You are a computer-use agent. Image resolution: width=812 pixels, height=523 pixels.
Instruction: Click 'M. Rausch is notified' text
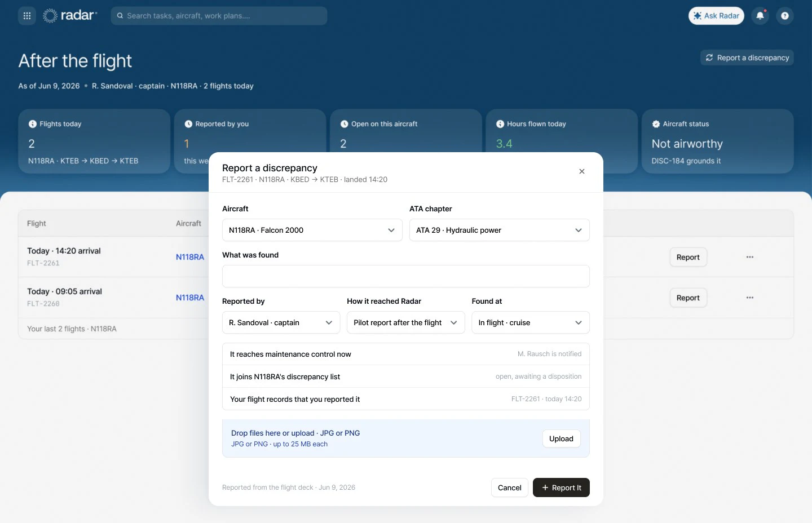[550, 354]
